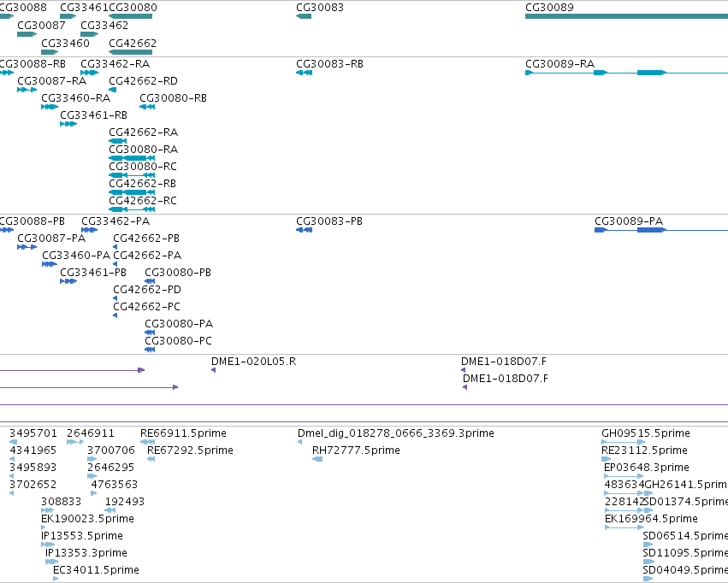Screen dimensions: 728x583
Task: Click EST RH72777.5prime
Action: [x=317, y=459]
